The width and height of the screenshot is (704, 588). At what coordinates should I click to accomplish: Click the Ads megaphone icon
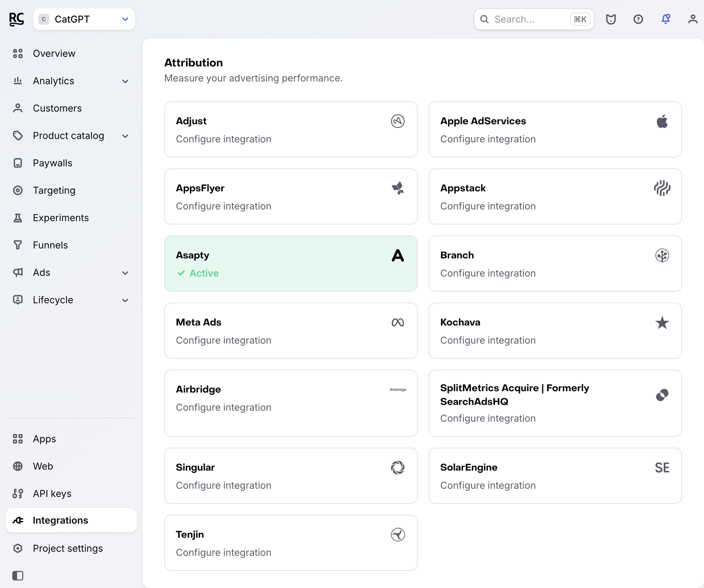[18, 272]
